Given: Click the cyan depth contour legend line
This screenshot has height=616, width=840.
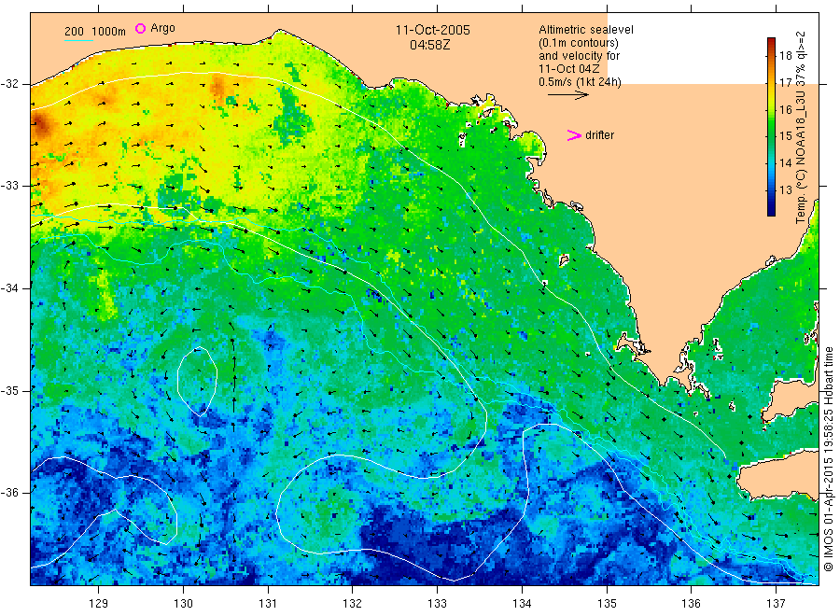Looking at the screenshot, I should click(x=78, y=40).
